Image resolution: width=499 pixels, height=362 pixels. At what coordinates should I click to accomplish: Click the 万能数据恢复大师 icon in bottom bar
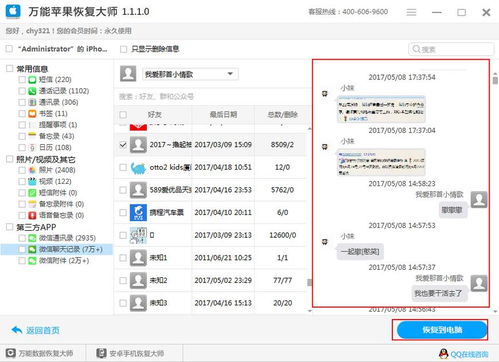11,353
